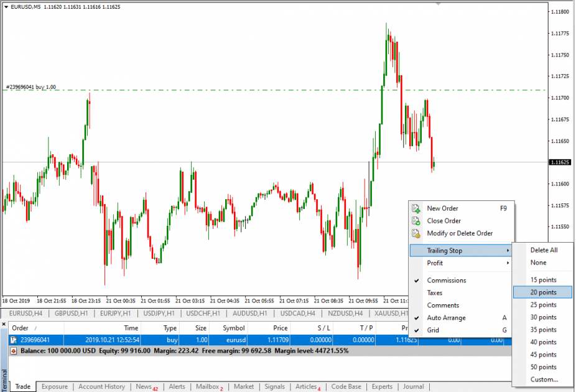The height and width of the screenshot is (392, 576).
Task: Open the Alerts tab in Terminal
Action: pos(177,387)
